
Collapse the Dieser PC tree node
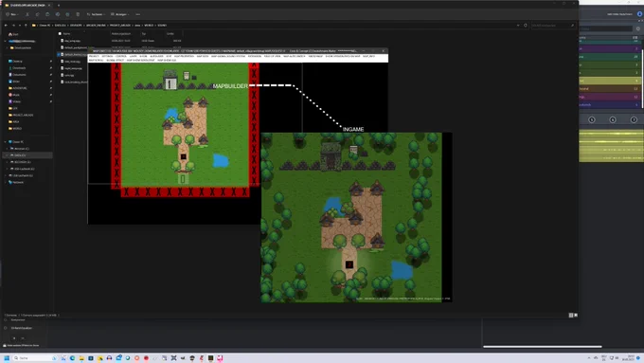[6, 142]
